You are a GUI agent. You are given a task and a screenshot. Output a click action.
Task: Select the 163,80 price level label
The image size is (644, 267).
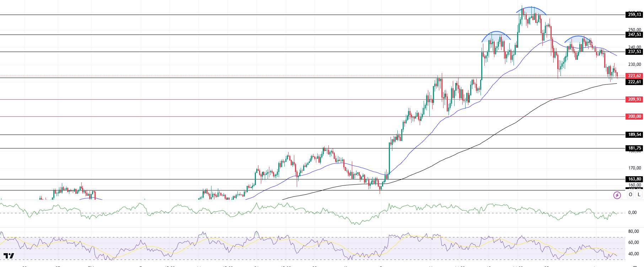634,179
